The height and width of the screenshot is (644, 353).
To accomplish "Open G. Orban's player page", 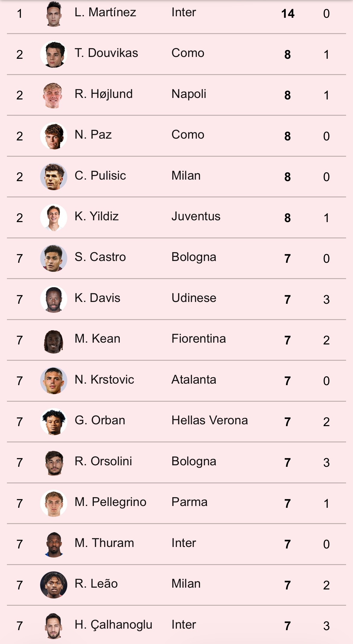I will pyautogui.click(x=100, y=420).
